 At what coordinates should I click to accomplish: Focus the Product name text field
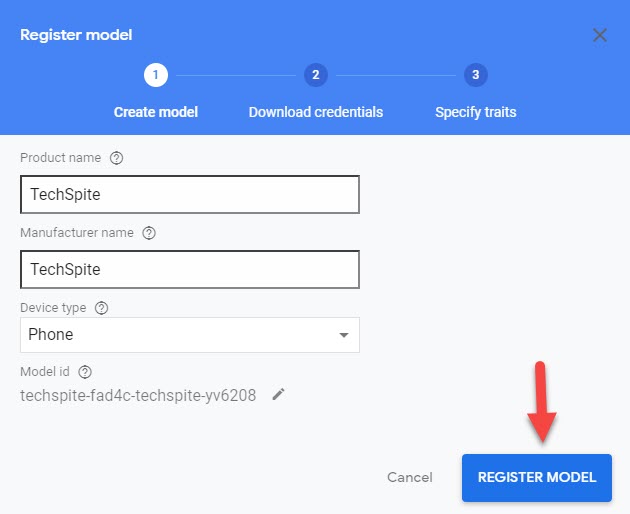190,195
